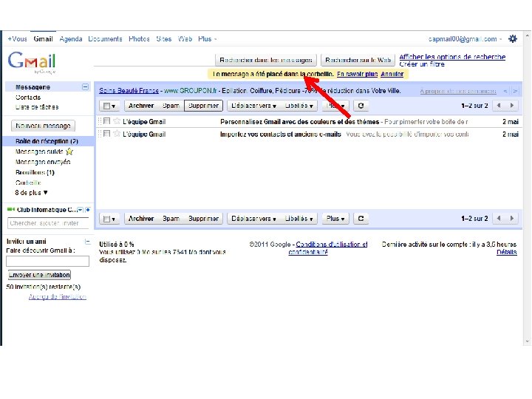The image size is (532, 399).
Task: Open Contacts in the sidebar
Action: pos(28,98)
